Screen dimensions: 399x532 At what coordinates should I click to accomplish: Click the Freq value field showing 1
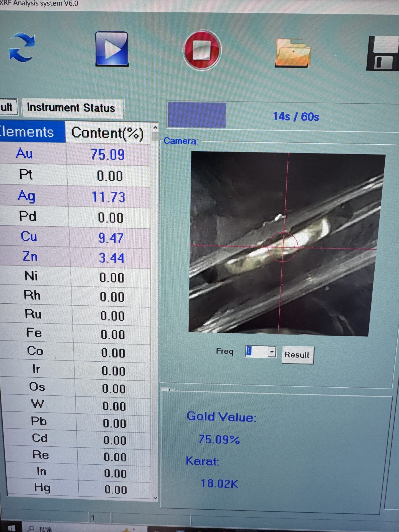pos(257,351)
